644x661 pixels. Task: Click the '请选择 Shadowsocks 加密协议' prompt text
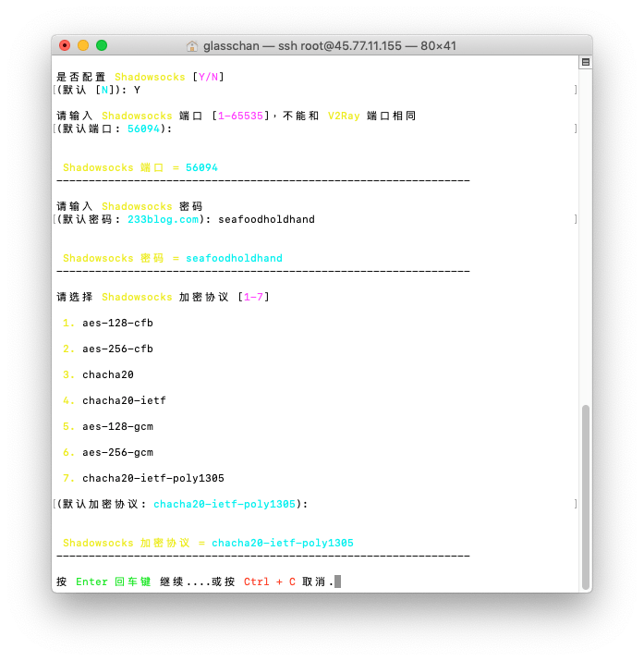pyautogui.click(x=143, y=297)
